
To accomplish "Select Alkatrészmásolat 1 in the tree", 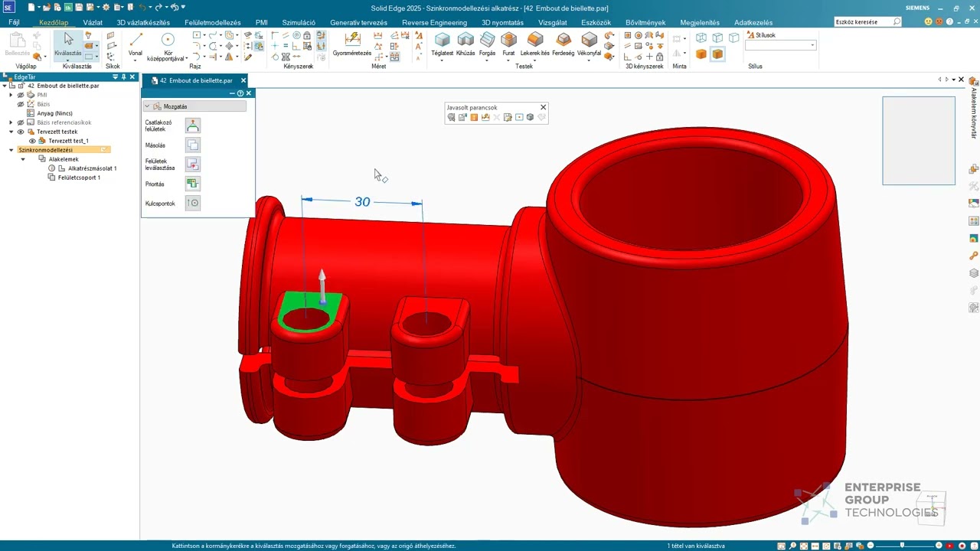I will pyautogui.click(x=92, y=168).
